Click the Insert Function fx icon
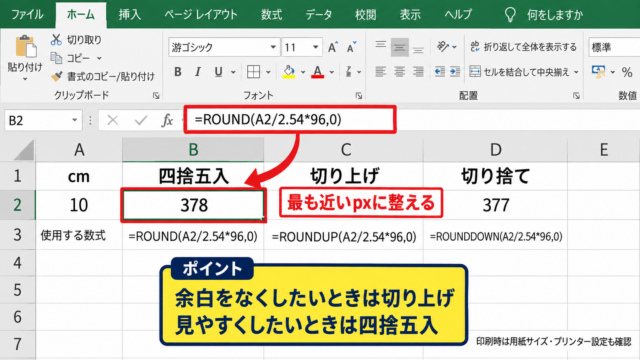This screenshot has width=640, height=360. [167, 120]
